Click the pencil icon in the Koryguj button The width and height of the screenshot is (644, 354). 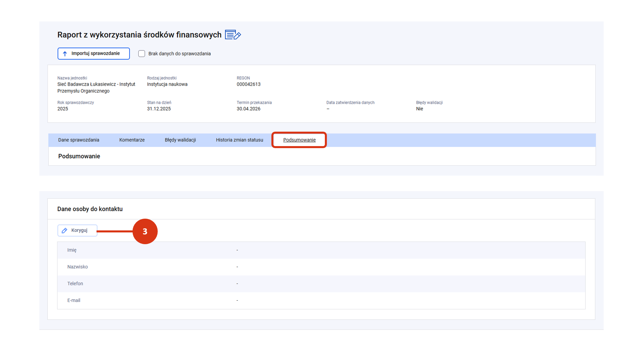point(65,230)
